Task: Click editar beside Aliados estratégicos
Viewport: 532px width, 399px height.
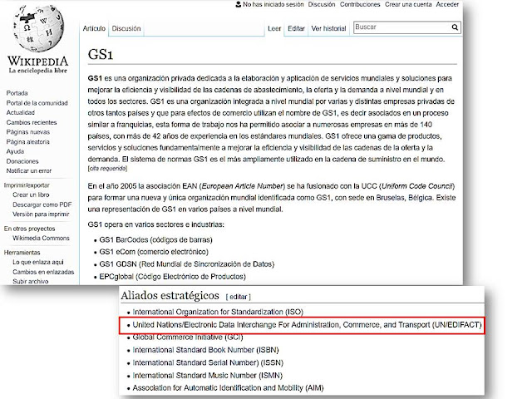Action: click(x=239, y=297)
